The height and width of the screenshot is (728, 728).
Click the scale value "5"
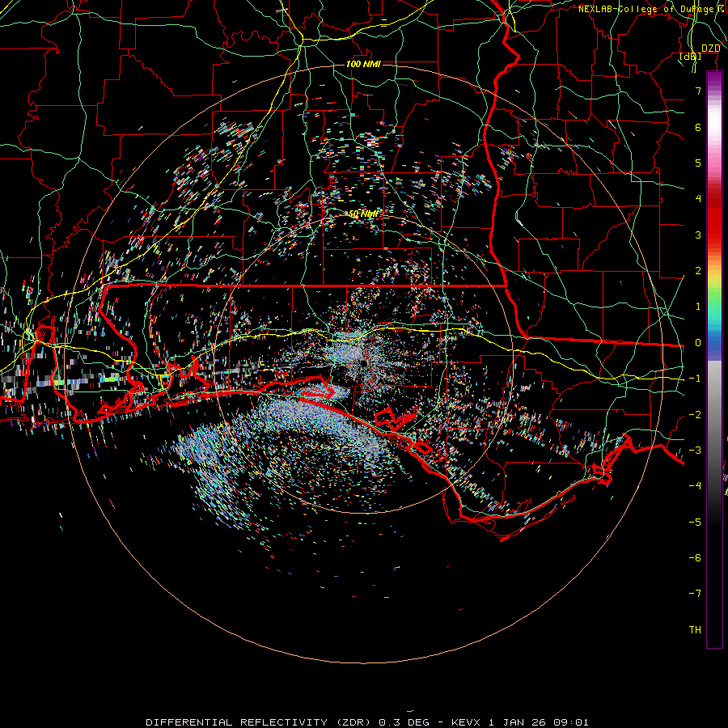698,163
